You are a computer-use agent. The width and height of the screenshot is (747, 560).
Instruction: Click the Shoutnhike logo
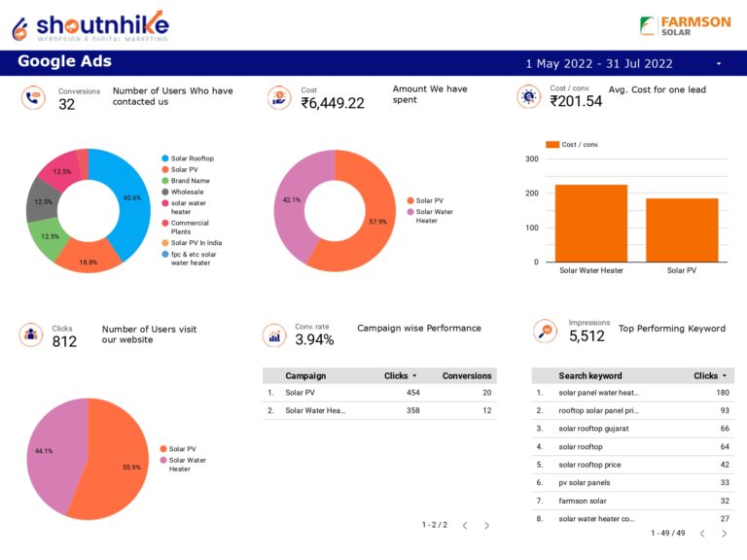coord(89,25)
